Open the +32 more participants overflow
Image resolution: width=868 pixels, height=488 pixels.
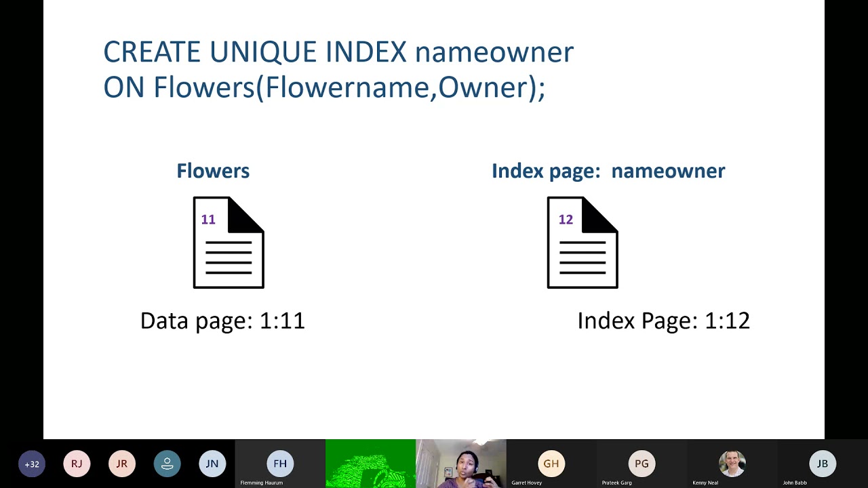[32, 464]
